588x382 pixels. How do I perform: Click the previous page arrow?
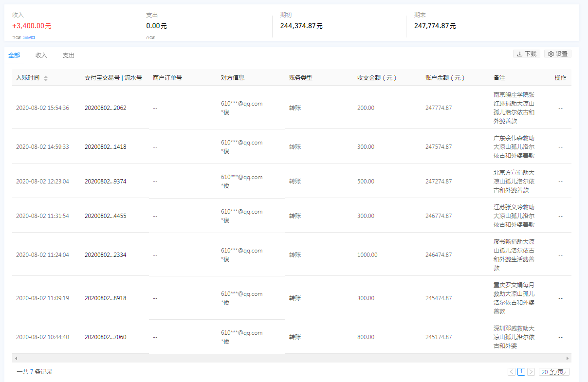tap(512, 372)
